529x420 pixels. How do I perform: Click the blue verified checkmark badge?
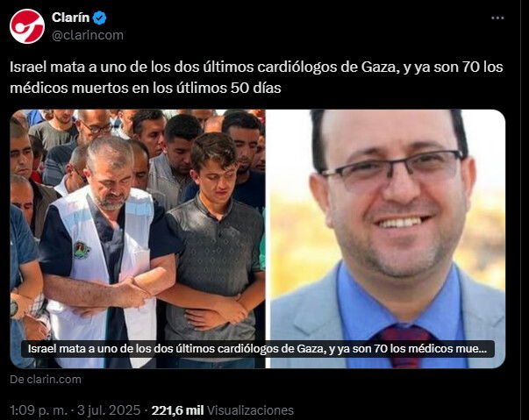(99, 18)
